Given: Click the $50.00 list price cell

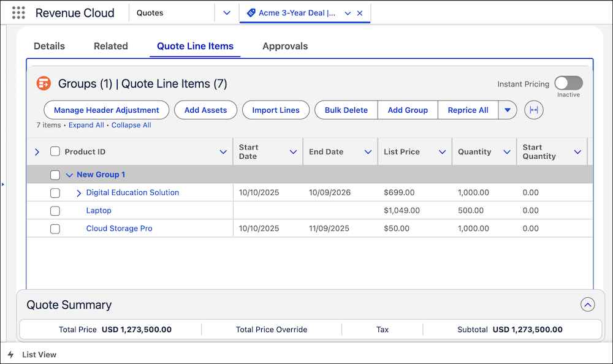Looking at the screenshot, I should point(397,229).
